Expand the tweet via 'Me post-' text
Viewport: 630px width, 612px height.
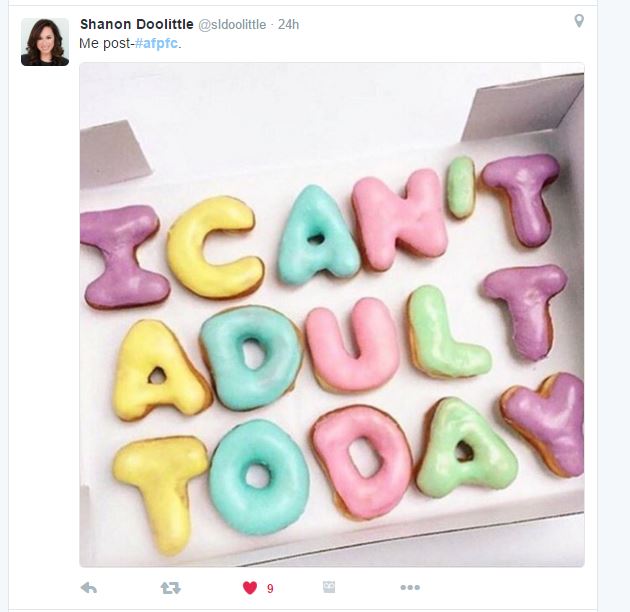[106, 43]
